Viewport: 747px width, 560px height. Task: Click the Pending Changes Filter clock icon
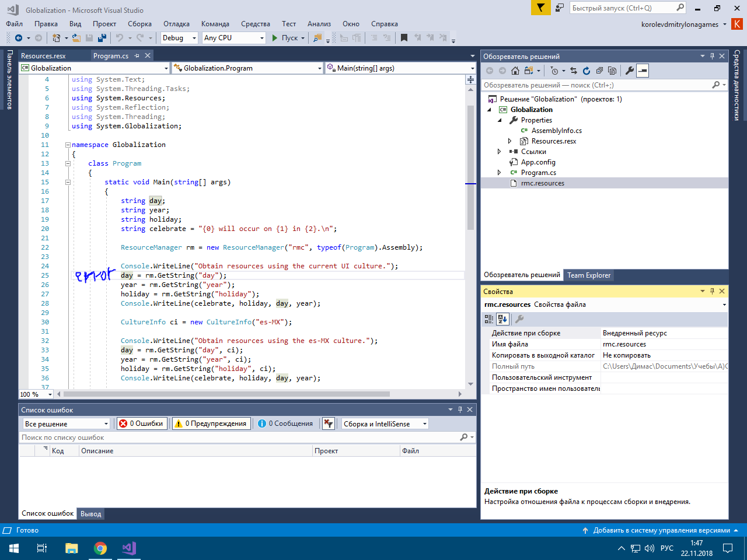tap(554, 71)
